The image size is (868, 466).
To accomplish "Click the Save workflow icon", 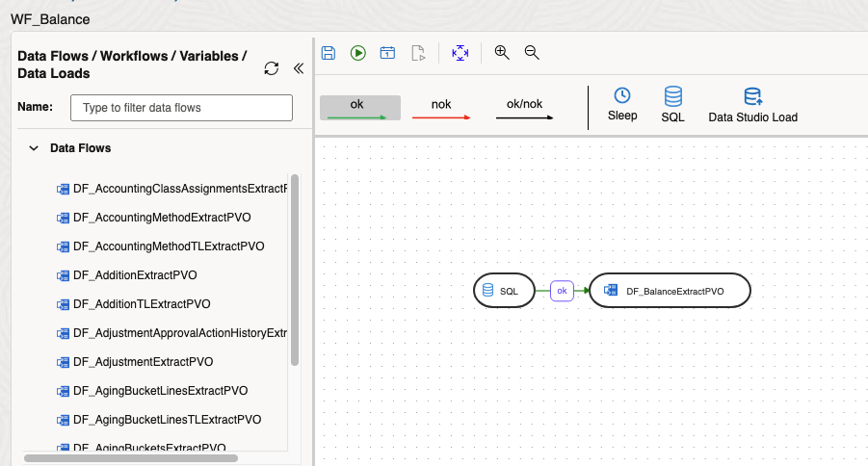I will [x=329, y=53].
